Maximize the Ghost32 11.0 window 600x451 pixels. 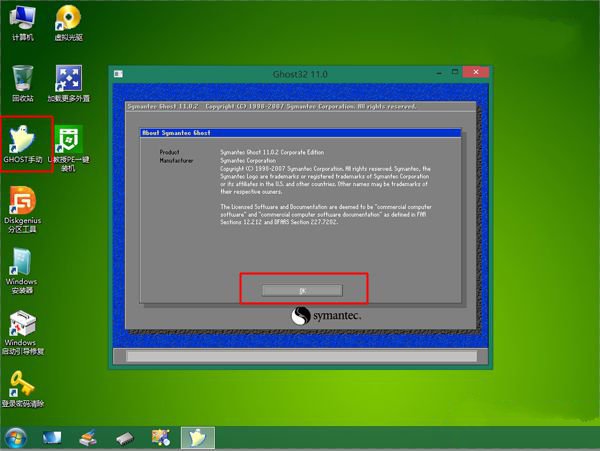[455, 72]
